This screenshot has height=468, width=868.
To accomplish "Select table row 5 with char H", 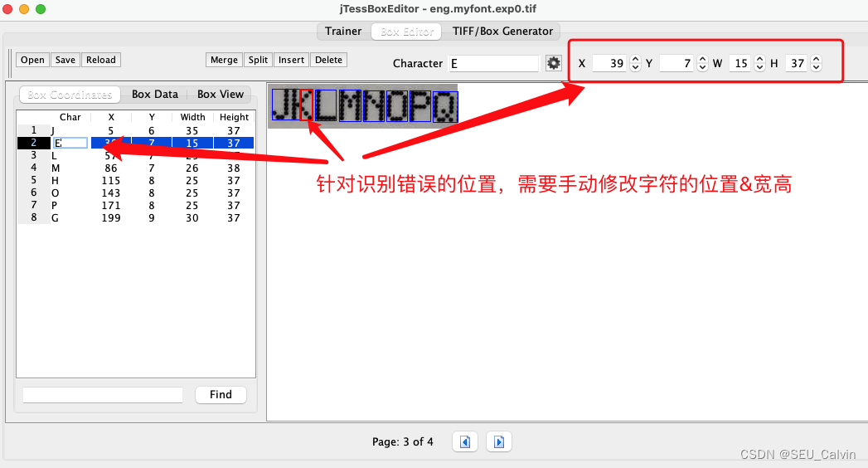I will (136, 181).
